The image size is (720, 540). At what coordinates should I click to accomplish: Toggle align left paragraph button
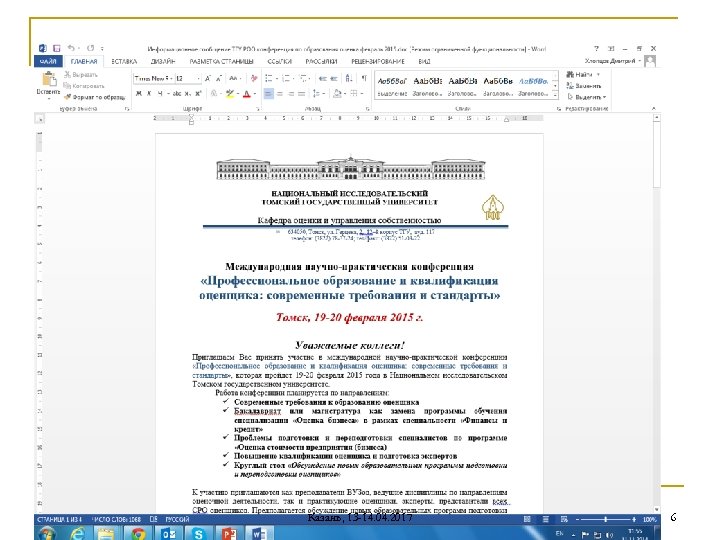pyautogui.click(x=269, y=94)
